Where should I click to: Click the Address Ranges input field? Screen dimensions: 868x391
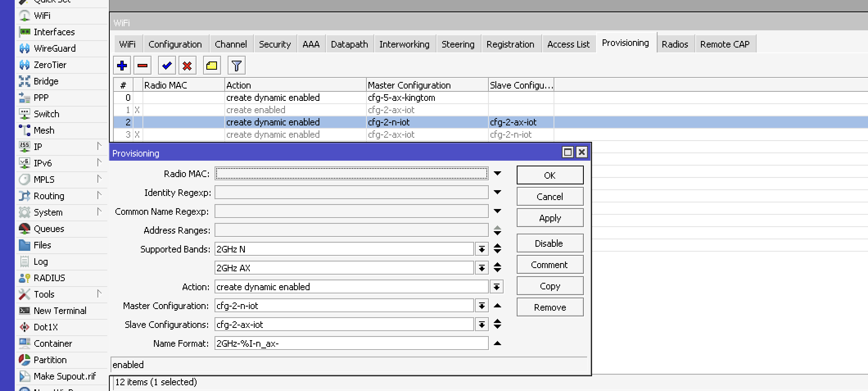point(352,230)
